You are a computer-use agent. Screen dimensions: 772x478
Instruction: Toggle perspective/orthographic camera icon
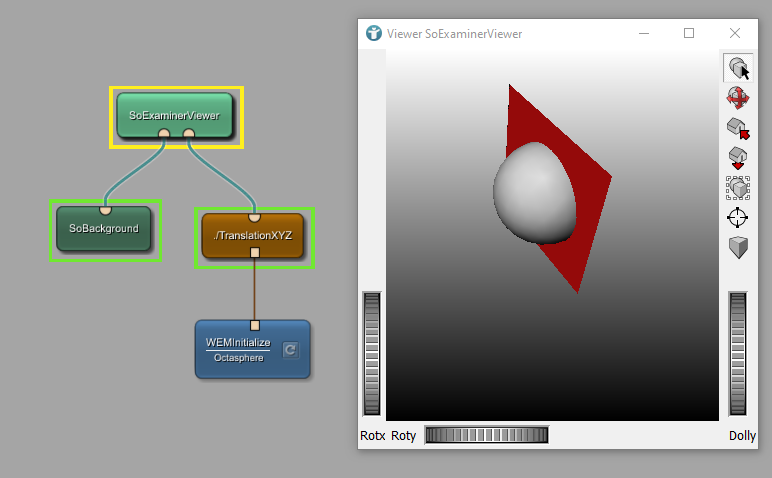pyautogui.click(x=738, y=248)
